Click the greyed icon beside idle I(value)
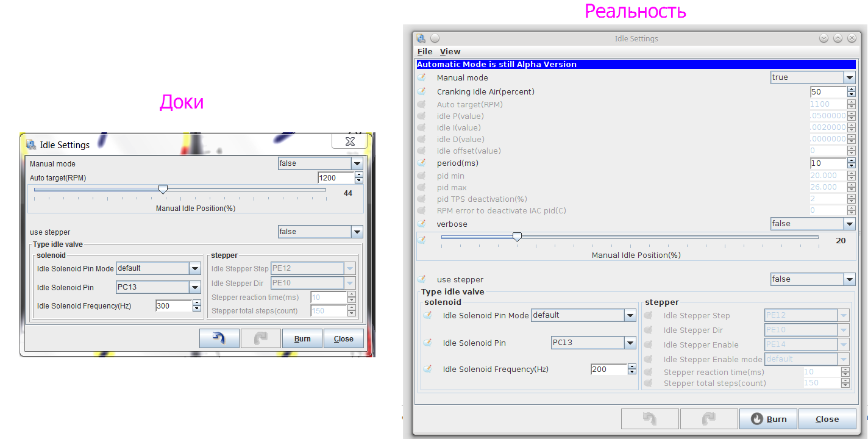 421,127
